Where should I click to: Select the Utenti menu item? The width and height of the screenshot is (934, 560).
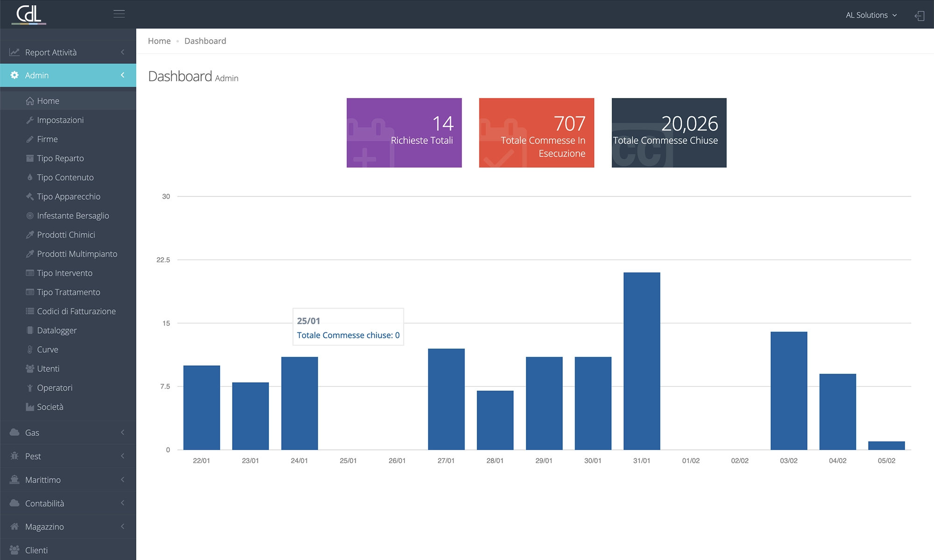click(68, 369)
